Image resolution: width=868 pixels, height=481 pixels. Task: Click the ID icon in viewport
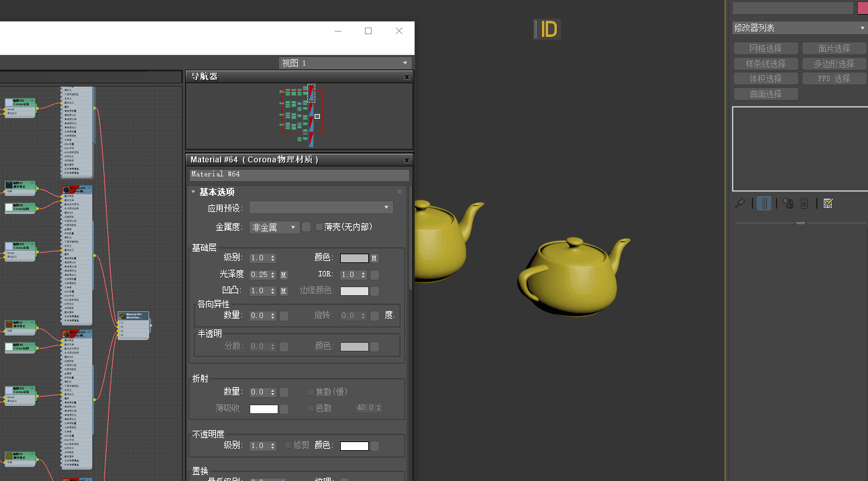coord(548,30)
